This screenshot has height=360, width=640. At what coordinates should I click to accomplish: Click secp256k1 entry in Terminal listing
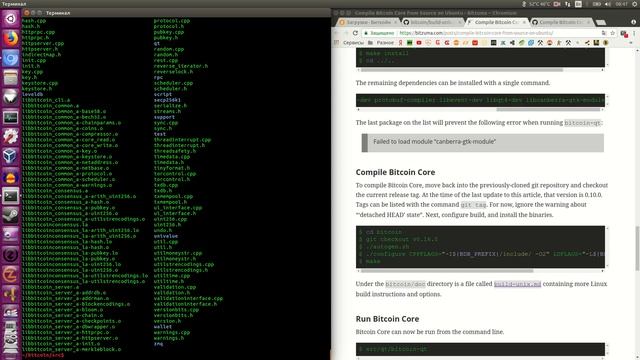pyautogui.click(x=167, y=100)
